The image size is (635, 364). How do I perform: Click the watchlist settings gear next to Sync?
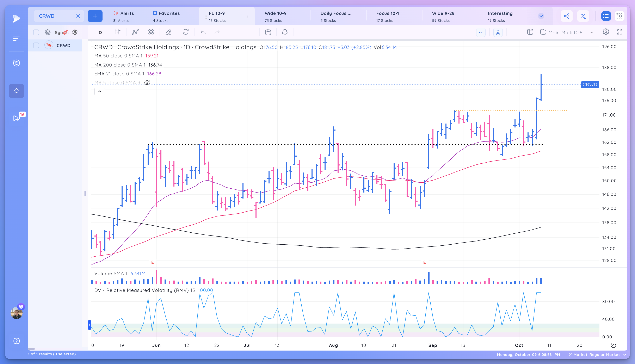click(48, 32)
